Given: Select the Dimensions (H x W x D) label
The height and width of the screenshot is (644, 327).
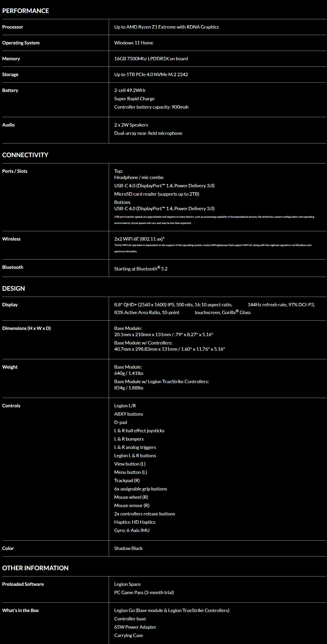Looking at the screenshot, I should pyautogui.click(x=26, y=328).
